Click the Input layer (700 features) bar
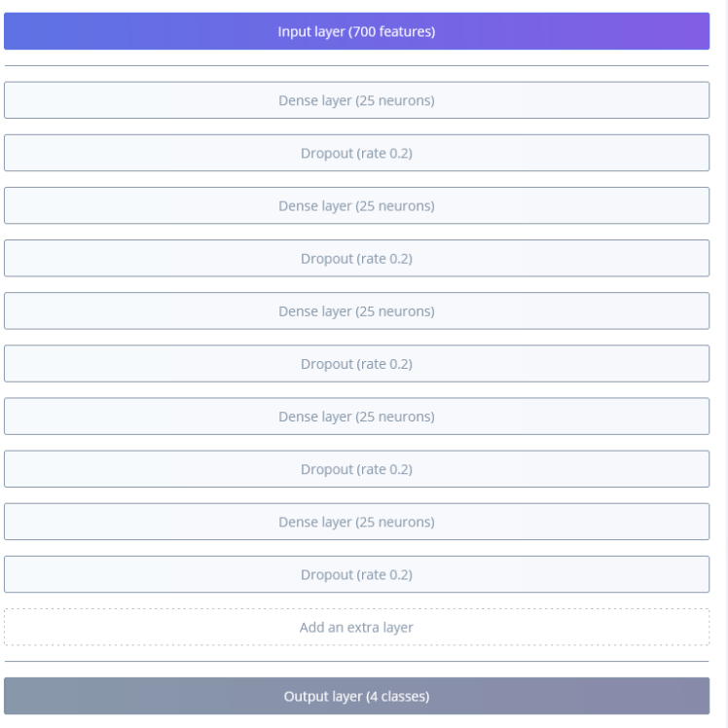 [x=356, y=31]
